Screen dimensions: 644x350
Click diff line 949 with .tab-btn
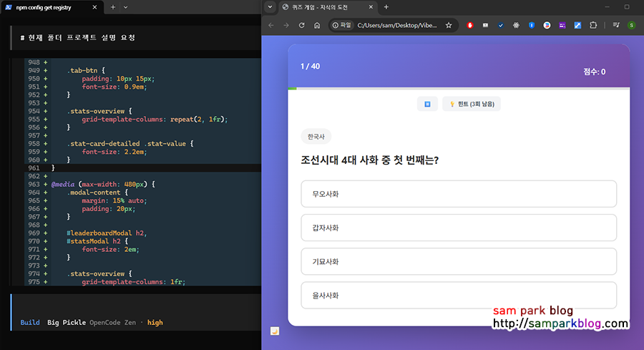coord(143,70)
